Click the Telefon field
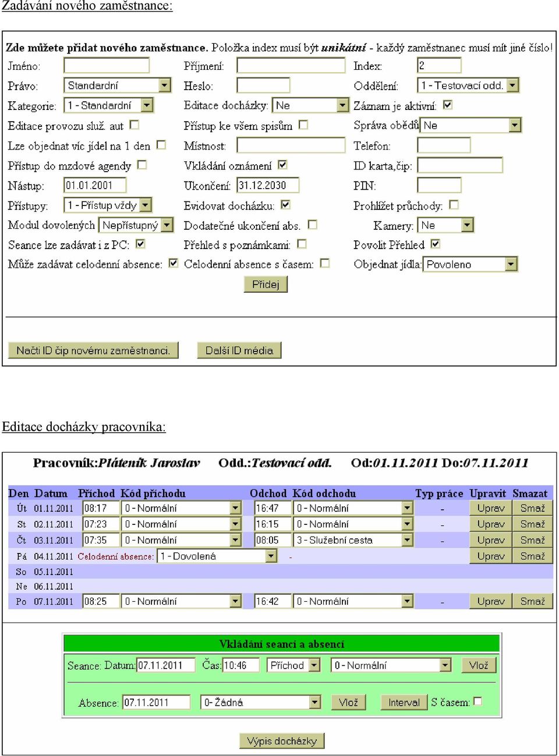 click(x=444, y=145)
